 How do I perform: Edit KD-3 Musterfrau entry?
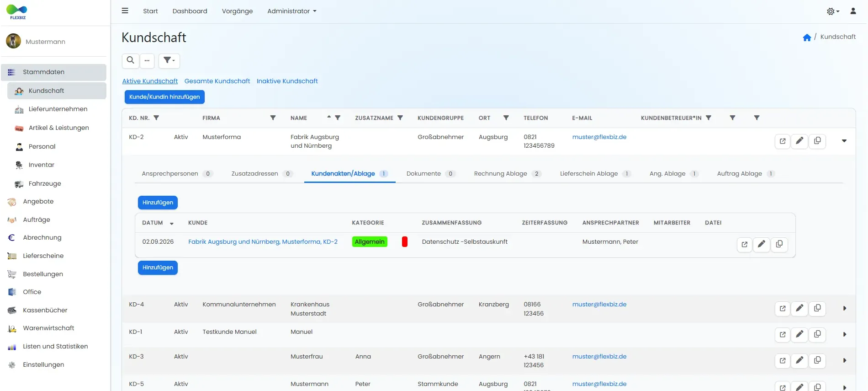click(x=799, y=360)
